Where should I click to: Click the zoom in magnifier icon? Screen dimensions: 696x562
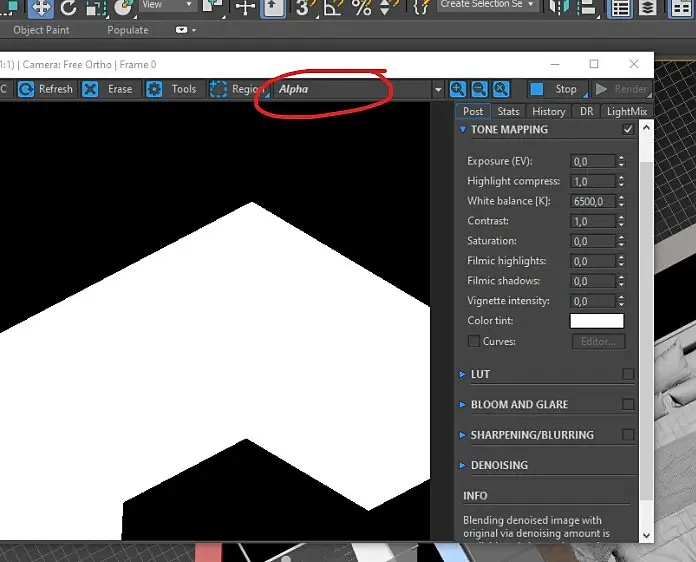(458, 89)
